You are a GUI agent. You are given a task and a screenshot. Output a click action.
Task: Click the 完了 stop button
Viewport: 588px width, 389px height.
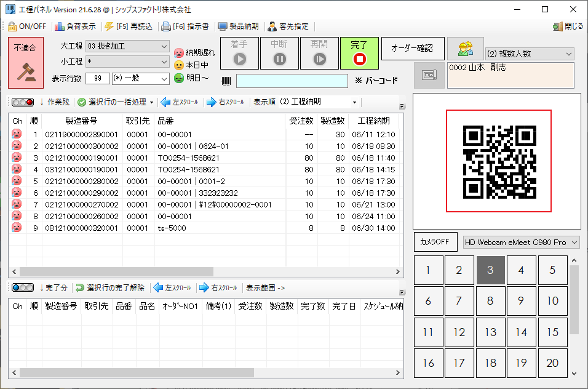tap(359, 54)
